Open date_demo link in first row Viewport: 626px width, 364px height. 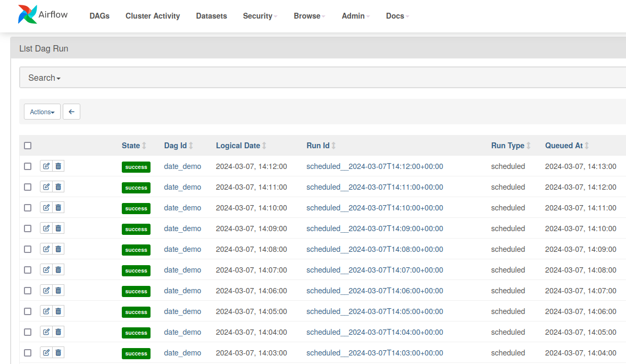[182, 166]
